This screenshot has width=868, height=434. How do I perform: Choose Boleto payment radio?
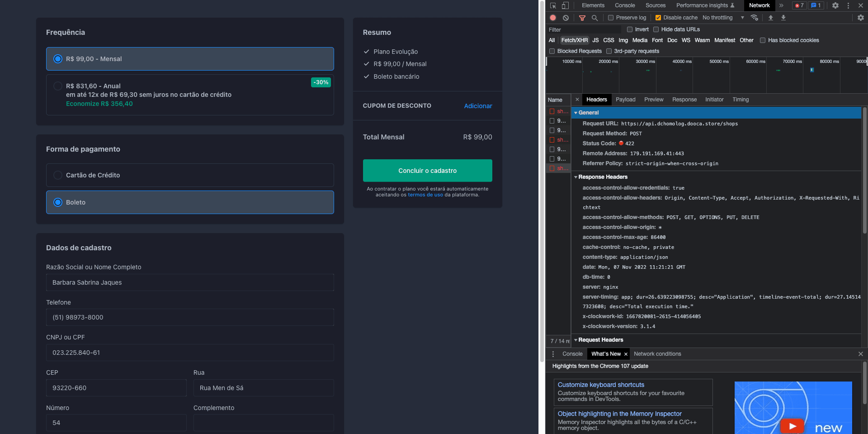[58, 202]
